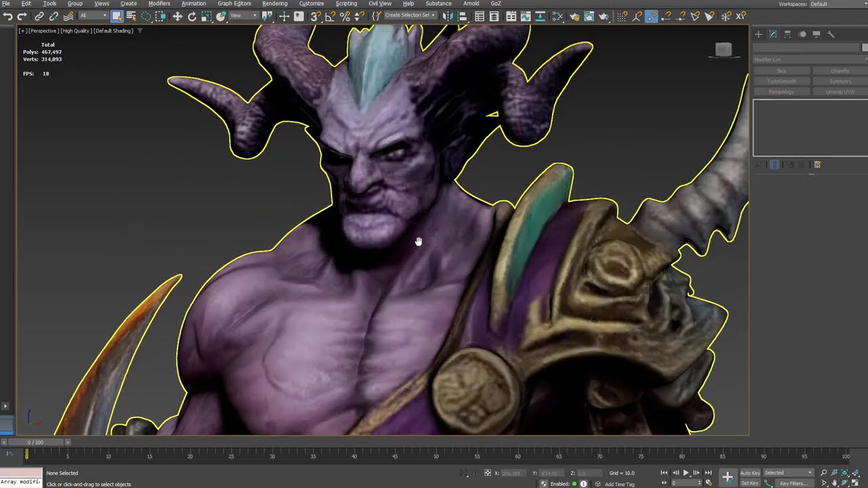This screenshot has height=488, width=868.
Task: Click the time slider 0 / 100 handle
Action: click(35, 442)
